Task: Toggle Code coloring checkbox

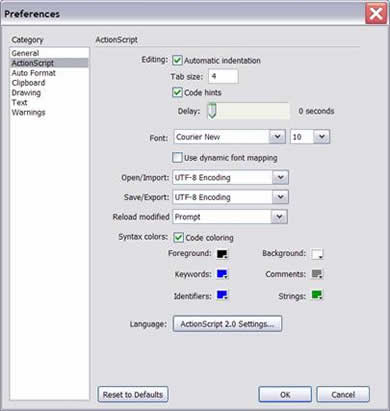Action: 178,237
